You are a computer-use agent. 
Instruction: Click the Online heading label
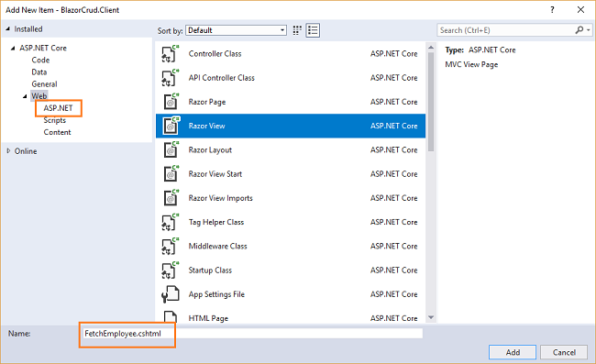point(26,151)
